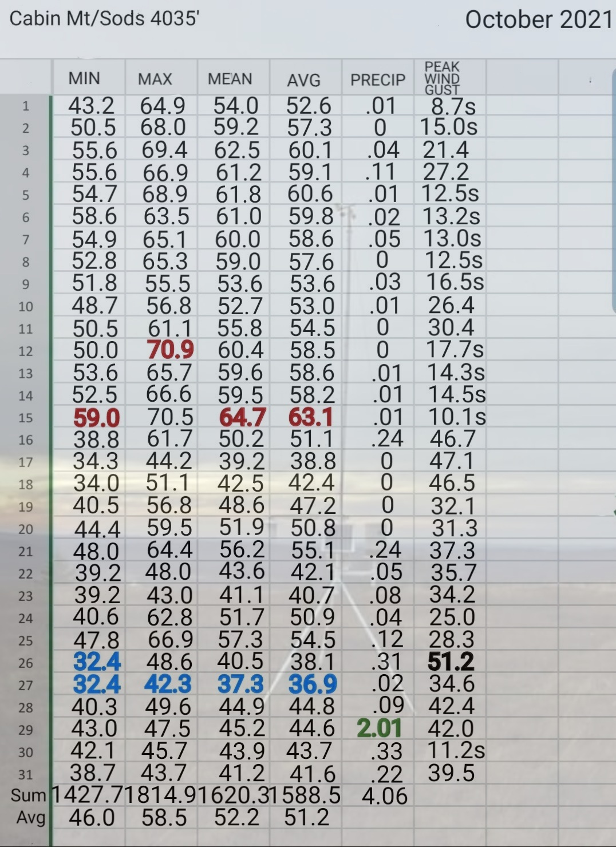Select the AVG column header
The height and width of the screenshot is (847, 616).
point(303,80)
